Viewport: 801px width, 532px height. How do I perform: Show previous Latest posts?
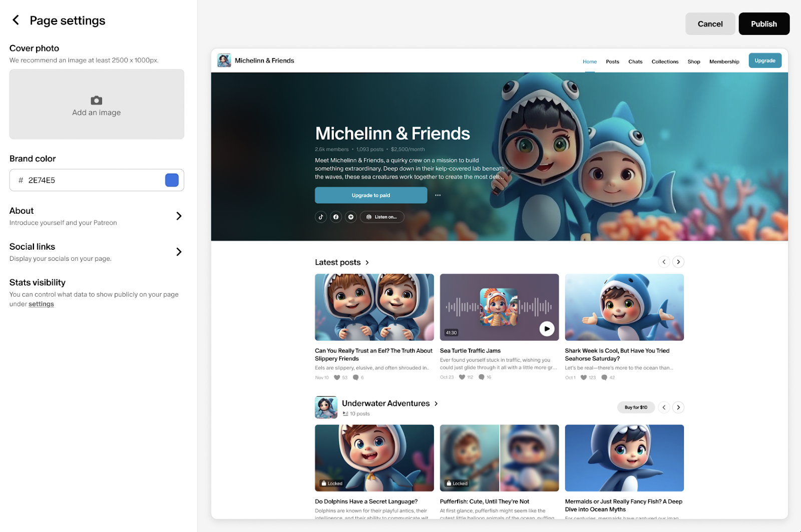[x=664, y=262]
